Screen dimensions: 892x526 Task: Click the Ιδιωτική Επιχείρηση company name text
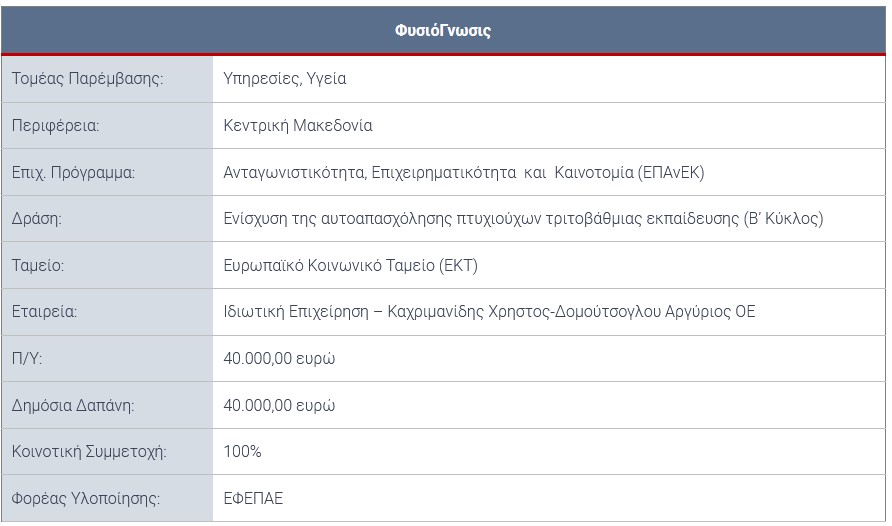coord(489,312)
